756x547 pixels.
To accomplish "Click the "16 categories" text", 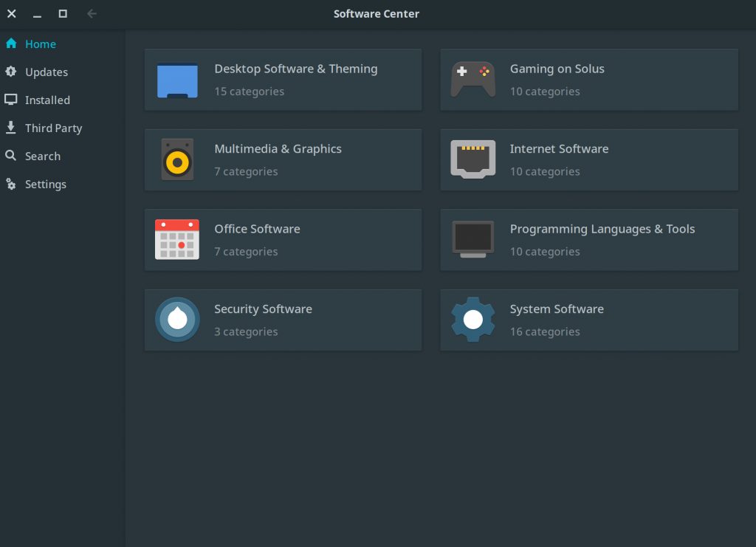I will pos(545,331).
